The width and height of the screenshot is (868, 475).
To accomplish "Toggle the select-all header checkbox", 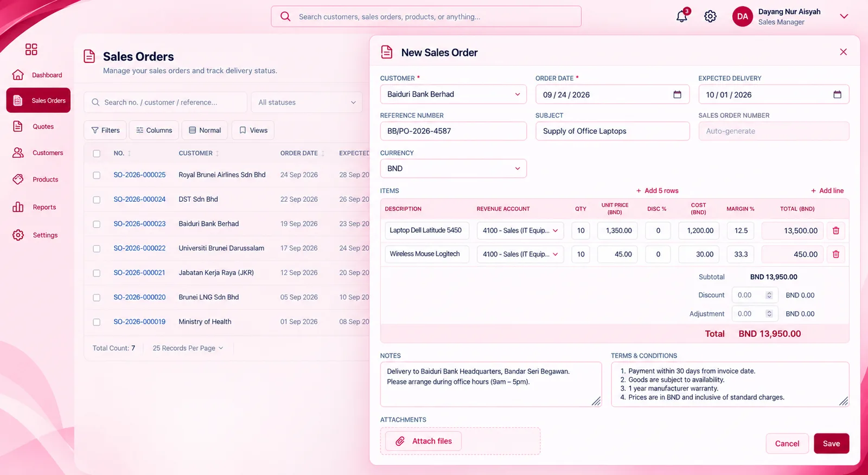I will click(97, 153).
